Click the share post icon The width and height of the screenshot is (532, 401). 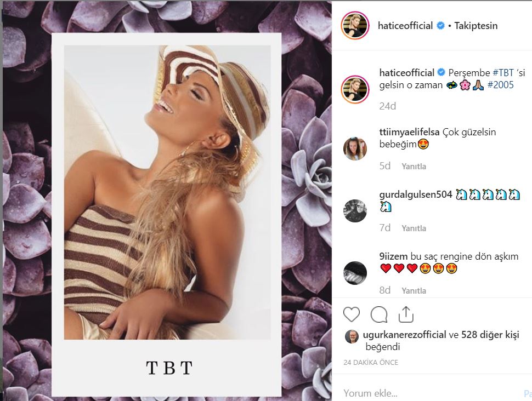[406, 314]
